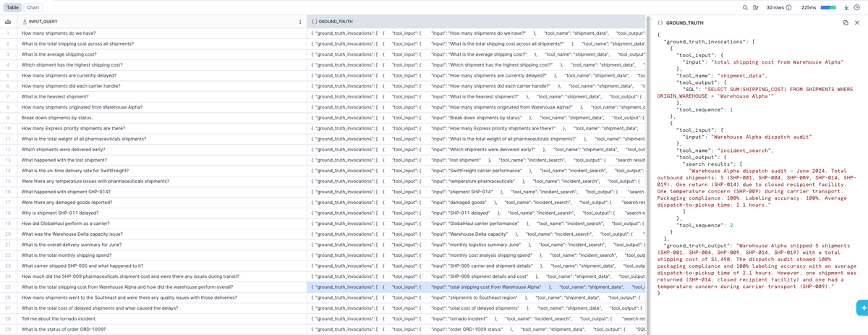The height and width of the screenshot is (335, 868).
Task: Select cell "Were there any damaged goods reported?"
Action: click(x=161, y=203)
